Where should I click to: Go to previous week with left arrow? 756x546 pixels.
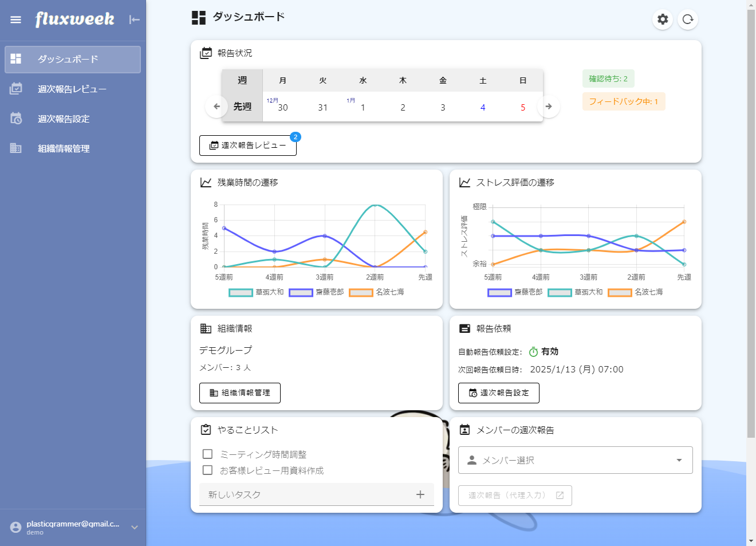(x=216, y=107)
